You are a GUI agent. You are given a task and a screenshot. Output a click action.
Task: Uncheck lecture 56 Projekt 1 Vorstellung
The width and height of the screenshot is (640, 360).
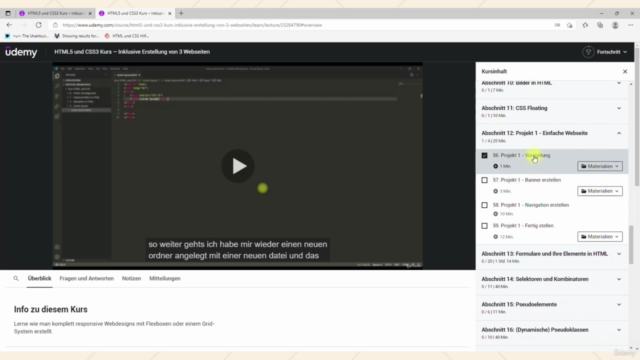(484, 156)
